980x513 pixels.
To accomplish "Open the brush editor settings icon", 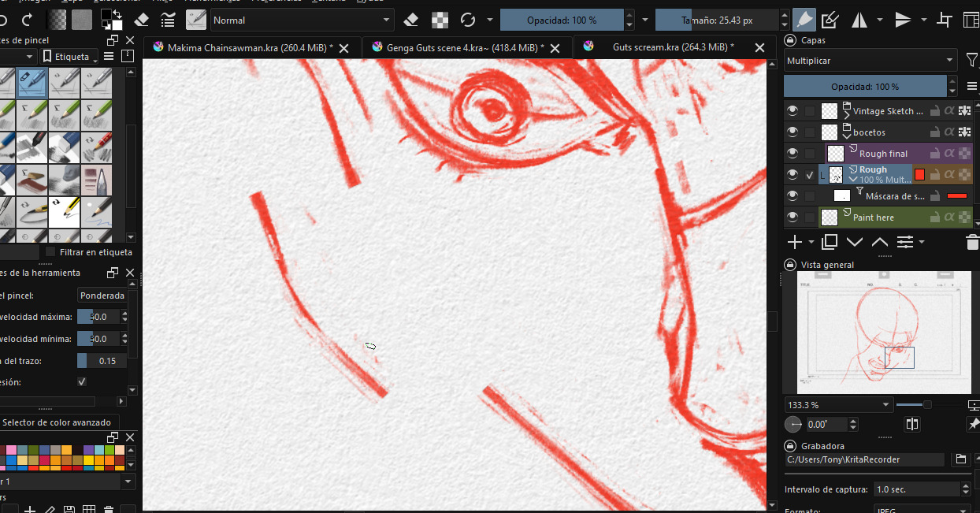I will tap(167, 20).
